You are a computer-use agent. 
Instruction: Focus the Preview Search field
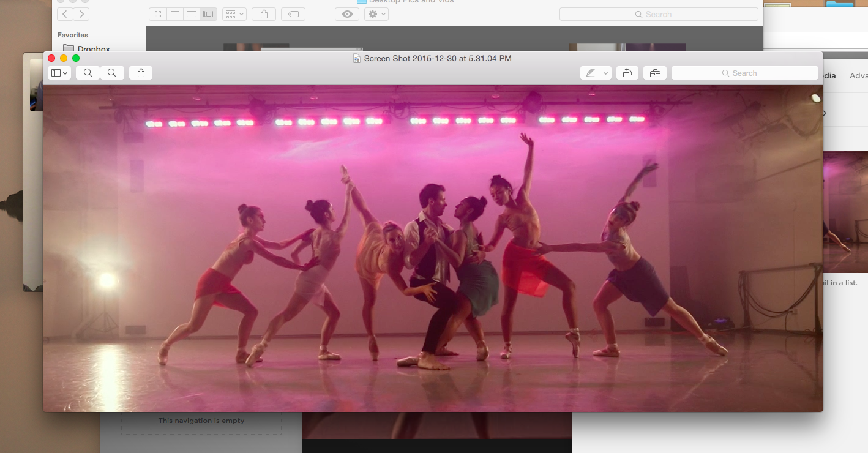point(745,73)
